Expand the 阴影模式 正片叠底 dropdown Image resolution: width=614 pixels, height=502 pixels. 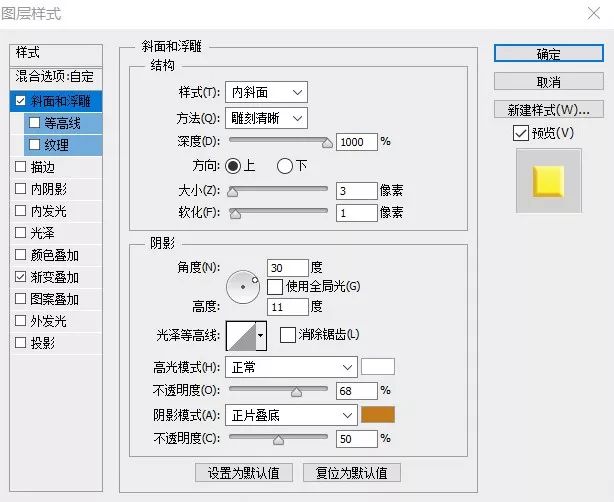(x=290, y=414)
